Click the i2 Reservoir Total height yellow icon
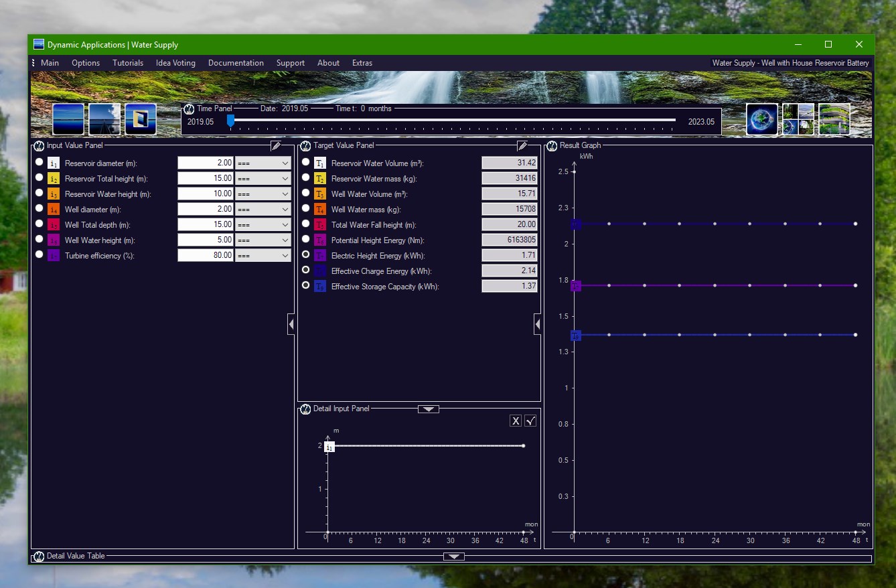The image size is (896, 588). click(x=54, y=178)
